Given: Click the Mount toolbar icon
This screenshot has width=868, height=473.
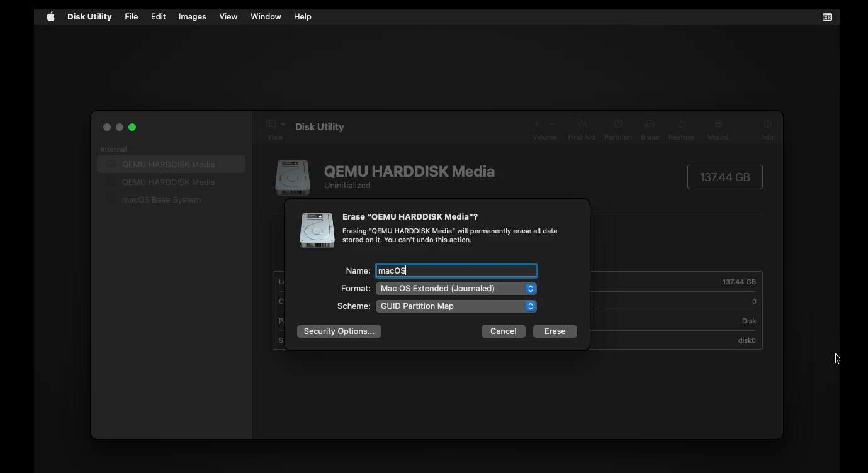Looking at the screenshot, I should pyautogui.click(x=718, y=125).
